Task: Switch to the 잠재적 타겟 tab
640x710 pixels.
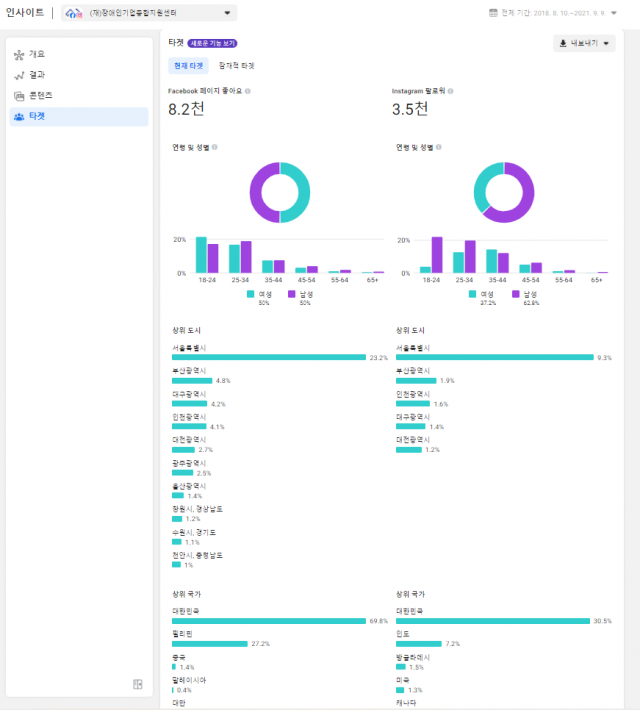Action: 236,66
